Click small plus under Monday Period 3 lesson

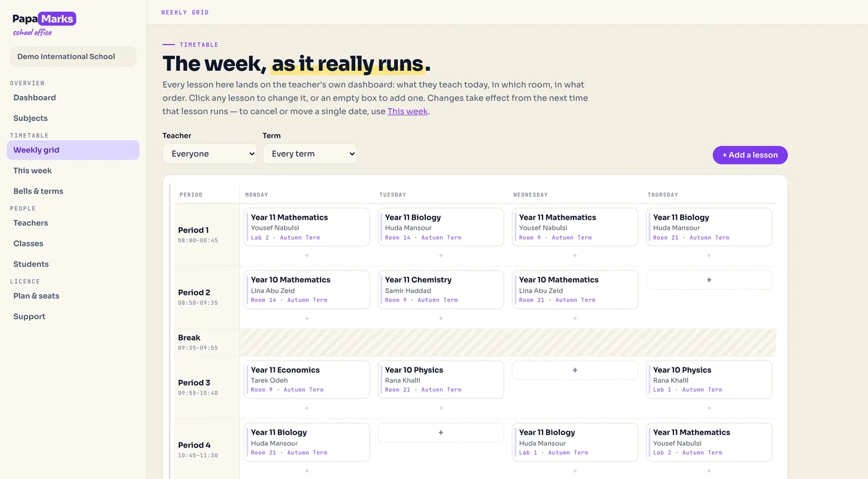tap(307, 408)
